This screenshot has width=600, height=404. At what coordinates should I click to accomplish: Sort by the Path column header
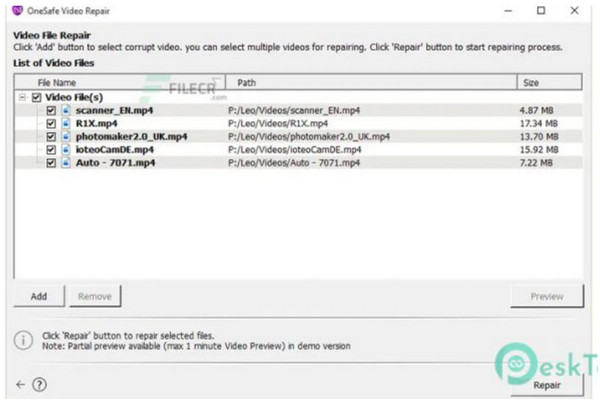tap(371, 83)
